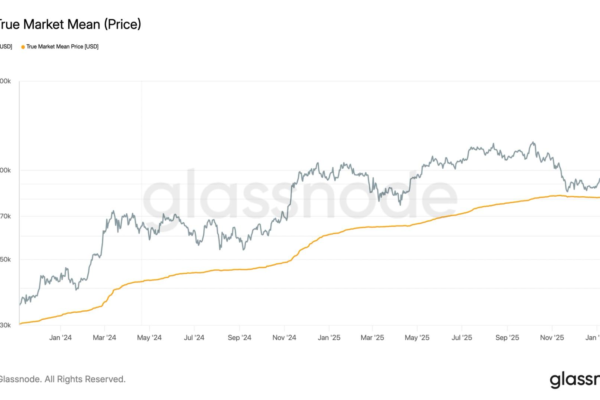
Task: Select the Jan '24 x-axis label
Action: pos(59,338)
